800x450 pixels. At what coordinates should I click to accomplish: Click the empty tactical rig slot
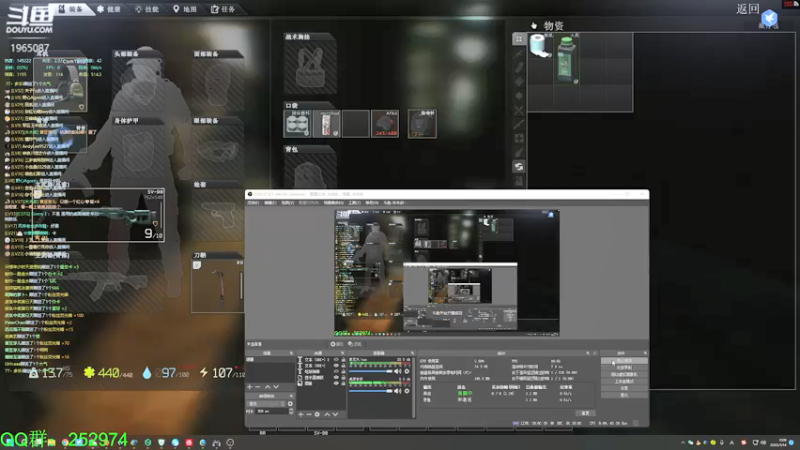tap(310, 68)
